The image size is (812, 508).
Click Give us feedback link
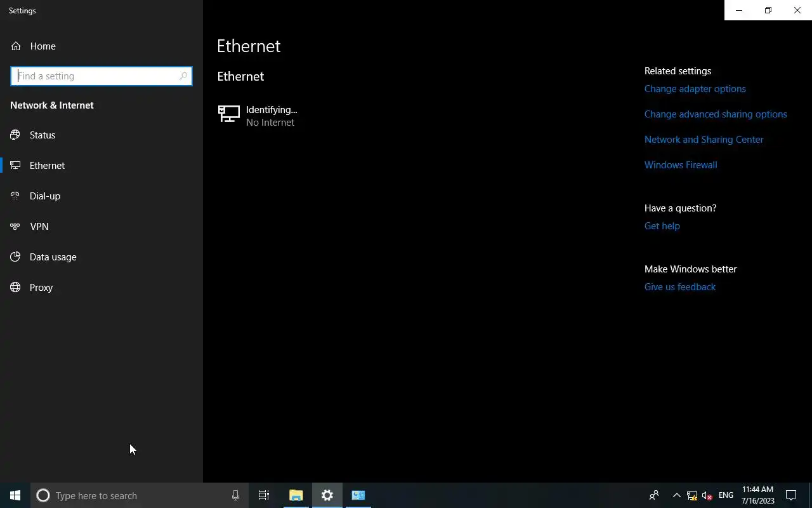(679, 287)
